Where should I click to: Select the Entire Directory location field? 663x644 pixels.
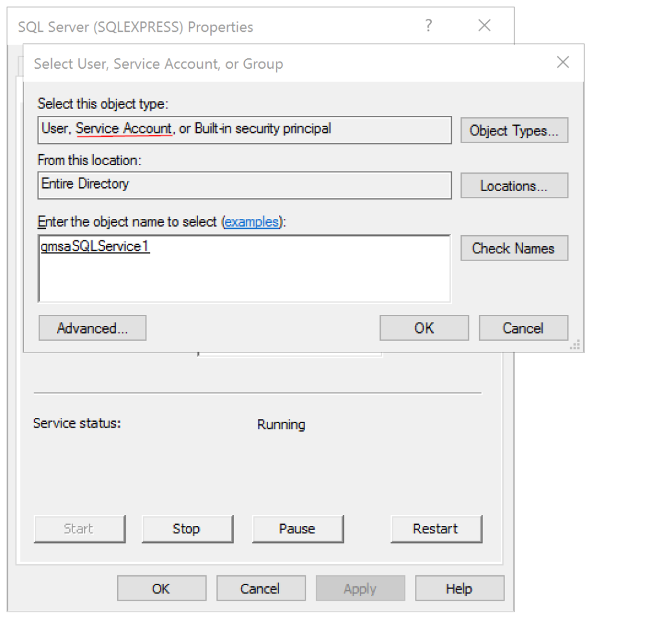[244, 185]
